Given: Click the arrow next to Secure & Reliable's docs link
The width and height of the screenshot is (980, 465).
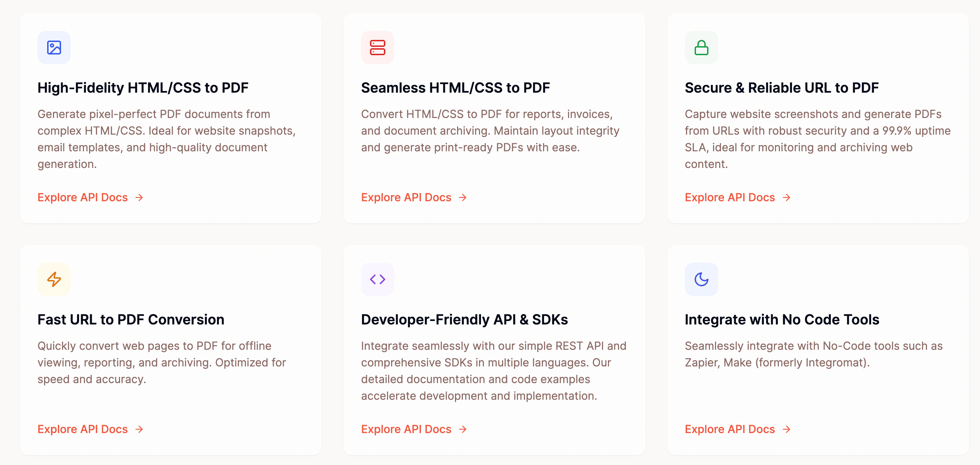Looking at the screenshot, I should (x=787, y=197).
